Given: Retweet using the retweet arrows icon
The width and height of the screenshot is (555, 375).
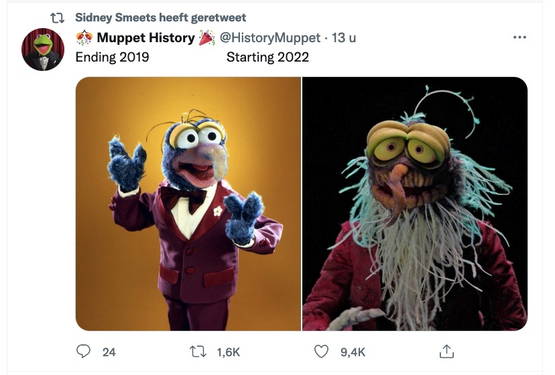Looking at the screenshot, I should click(x=198, y=352).
